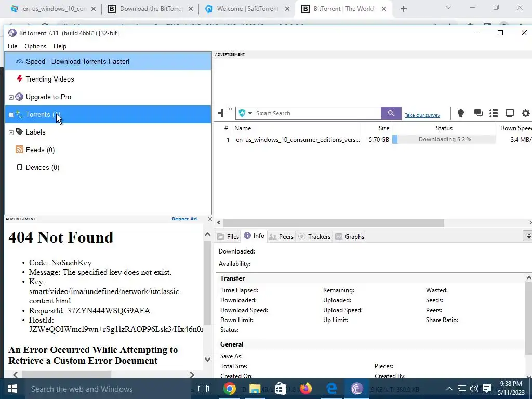
Task: Close the advertisement panel X
Action: point(210,219)
